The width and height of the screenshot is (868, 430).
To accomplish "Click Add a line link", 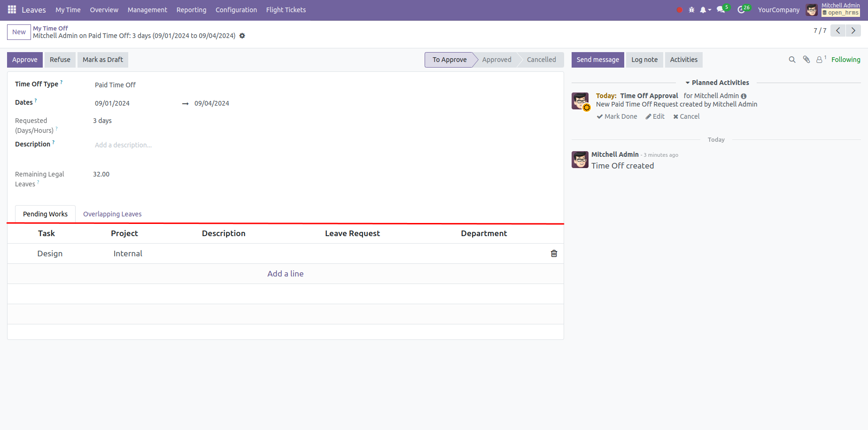I will (285, 274).
